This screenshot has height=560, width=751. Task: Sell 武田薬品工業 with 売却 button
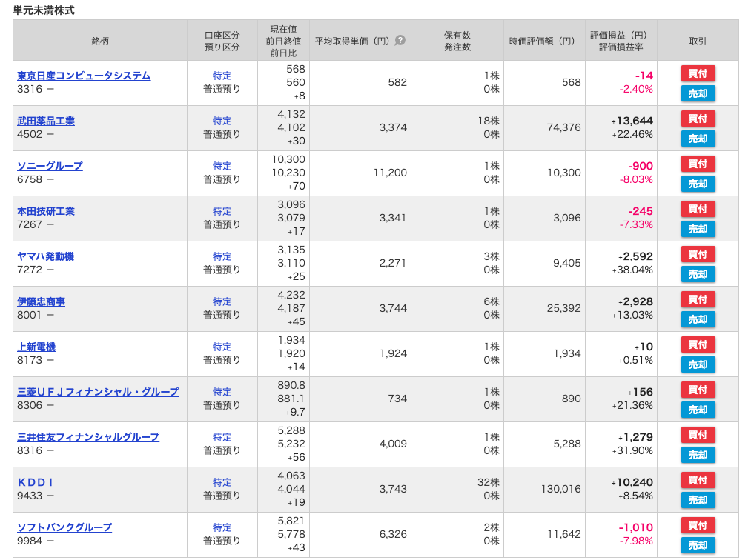click(698, 139)
